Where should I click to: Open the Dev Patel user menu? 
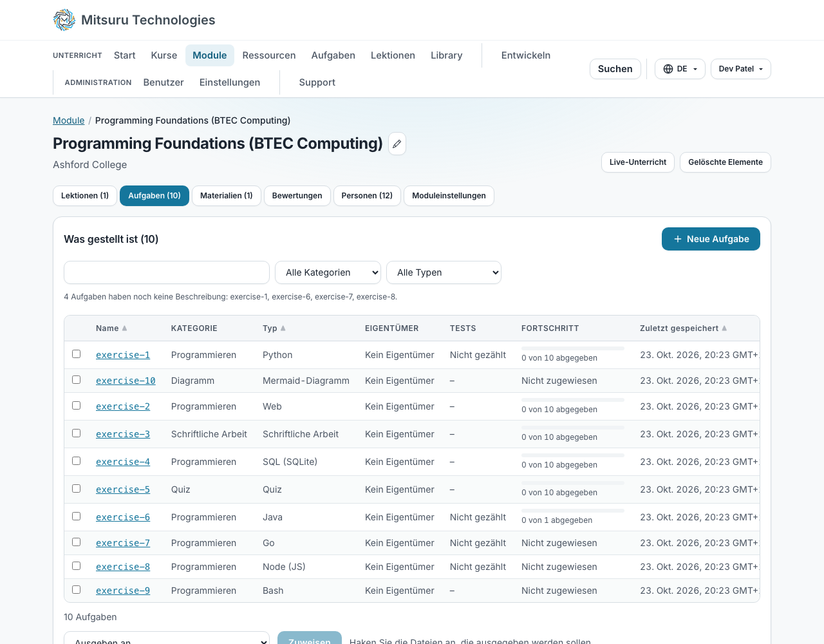(740, 69)
